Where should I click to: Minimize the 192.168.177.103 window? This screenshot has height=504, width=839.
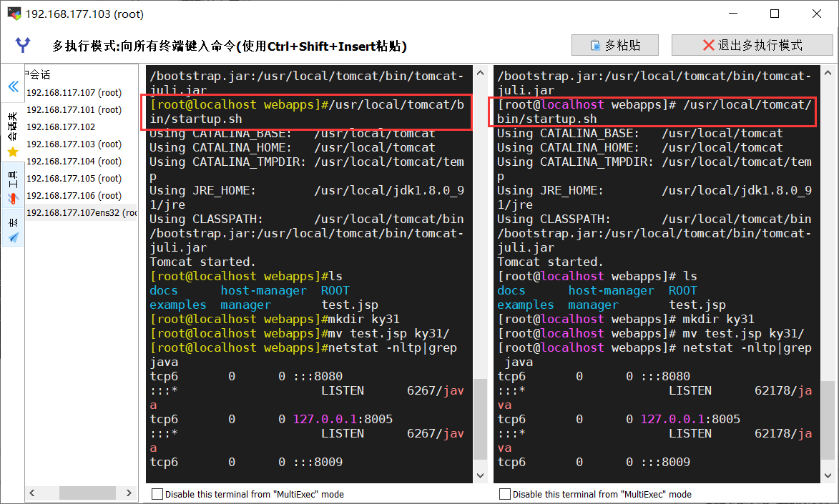pyautogui.click(x=733, y=14)
